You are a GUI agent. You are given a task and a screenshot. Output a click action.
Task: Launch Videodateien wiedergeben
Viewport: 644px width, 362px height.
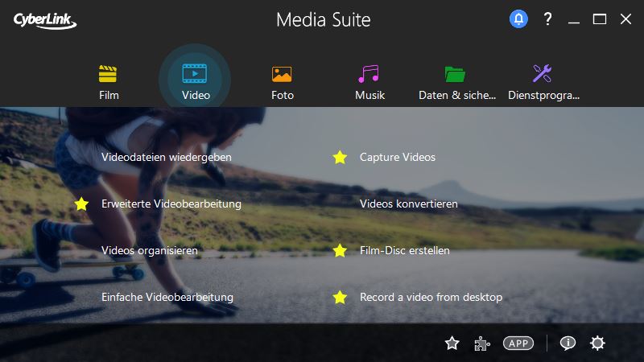[167, 157]
